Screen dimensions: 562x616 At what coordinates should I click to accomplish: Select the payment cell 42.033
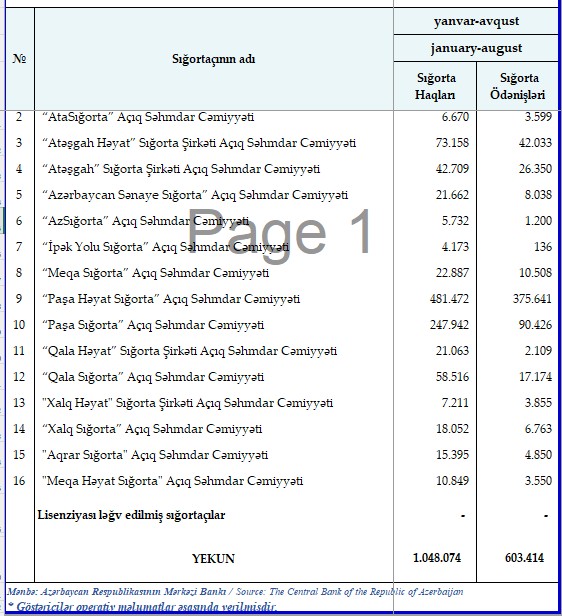point(535,143)
